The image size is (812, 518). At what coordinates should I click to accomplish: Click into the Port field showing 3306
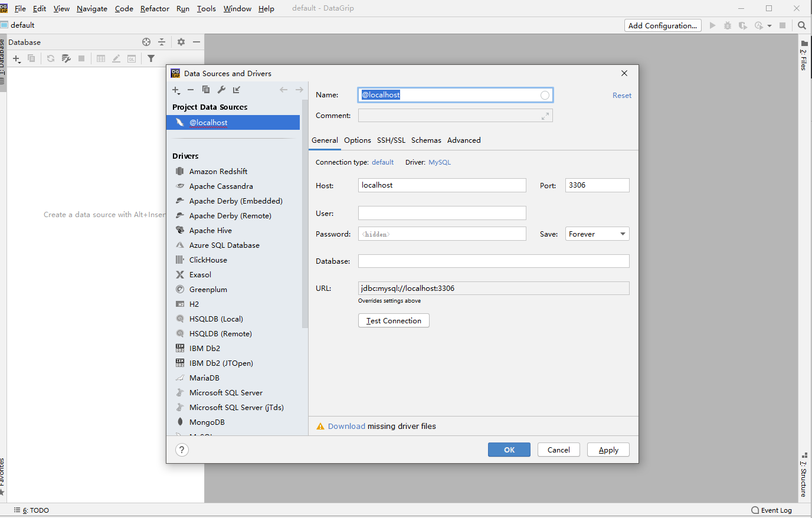point(597,185)
